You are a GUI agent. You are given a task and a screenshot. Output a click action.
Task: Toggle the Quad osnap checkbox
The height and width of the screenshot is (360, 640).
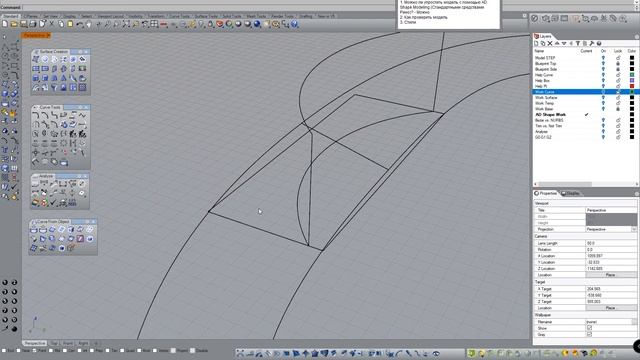point(122,351)
